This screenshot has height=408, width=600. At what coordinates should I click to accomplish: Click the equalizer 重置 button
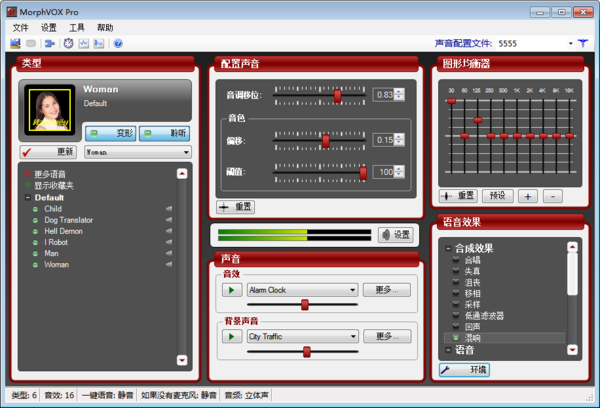coord(458,196)
